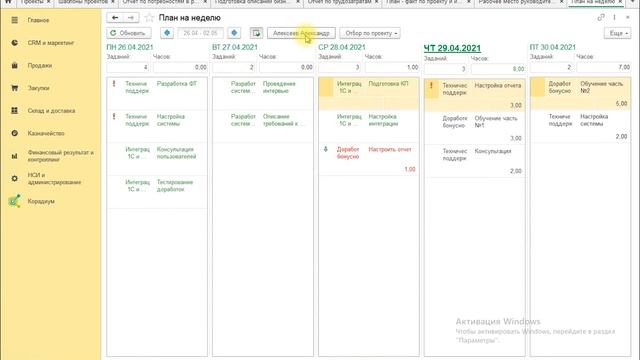
Task: Click the НСИ и администрирование gear icon
Action: pyautogui.click(x=15, y=178)
